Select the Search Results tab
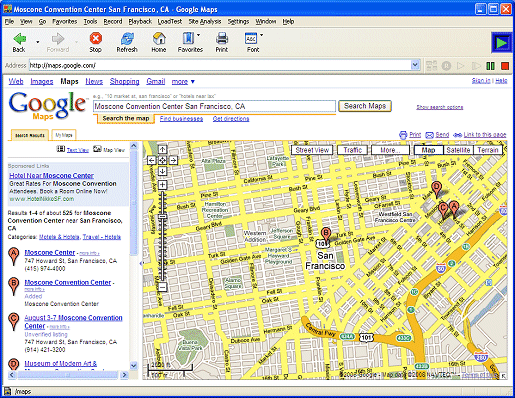This screenshot has height=398, width=515. point(30,135)
